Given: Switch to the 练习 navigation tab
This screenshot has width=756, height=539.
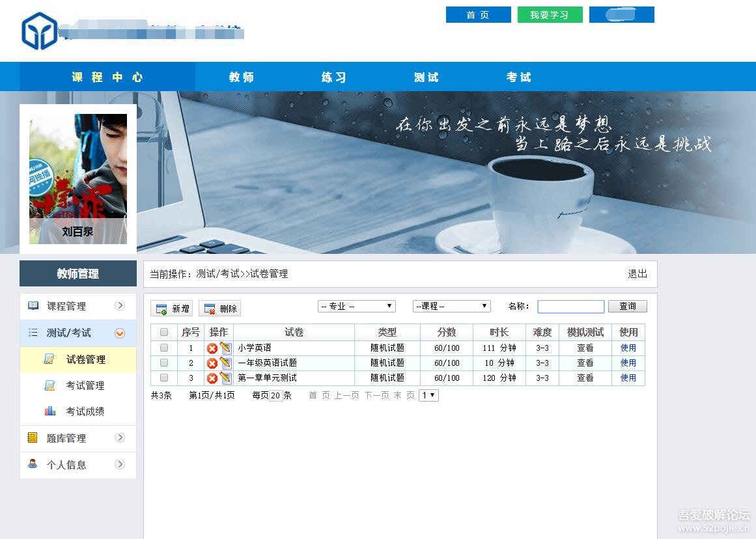Looking at the screenshot, I should (333, 77).
